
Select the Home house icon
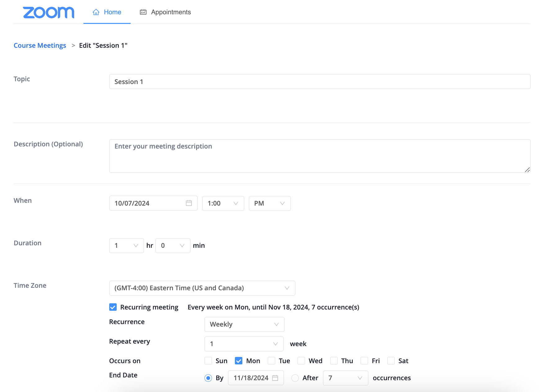(95, 12)
